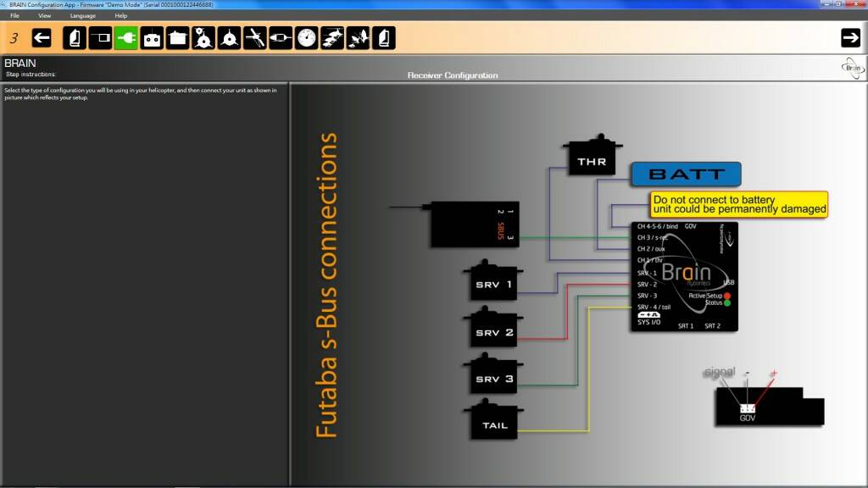Open the rotor blades step icon
The height and width of the screenshot is (488, 868).
pos(255,38)
